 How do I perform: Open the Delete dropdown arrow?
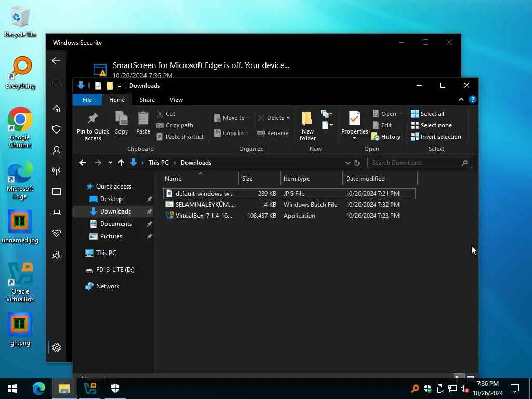coord(288,118)
